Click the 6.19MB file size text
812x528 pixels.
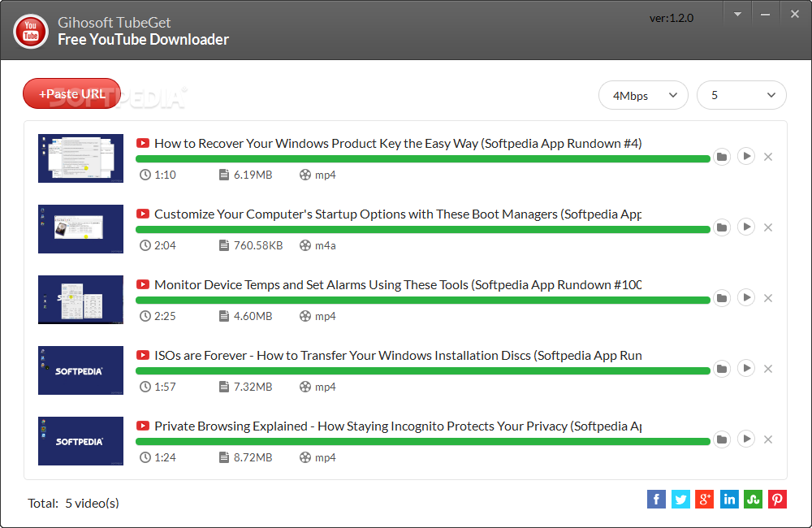point(253,175)
